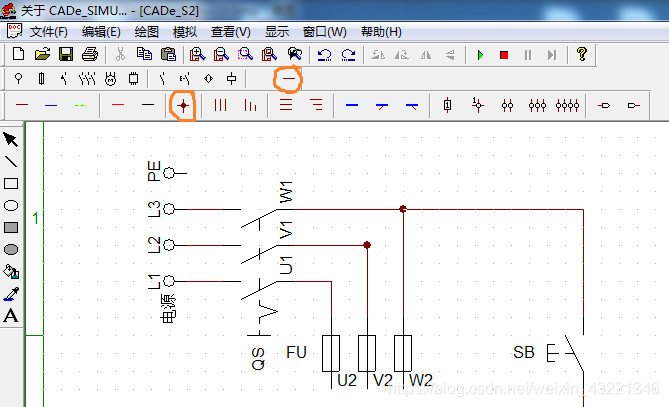Screen dimensions: 669x407
Task: Select single switch component category
Action: 64,78
